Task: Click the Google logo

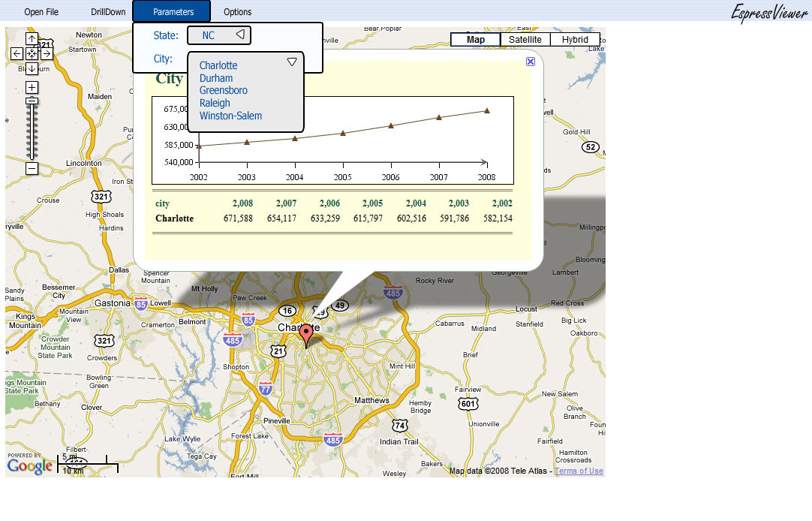Action: click(x=30, y=465)
